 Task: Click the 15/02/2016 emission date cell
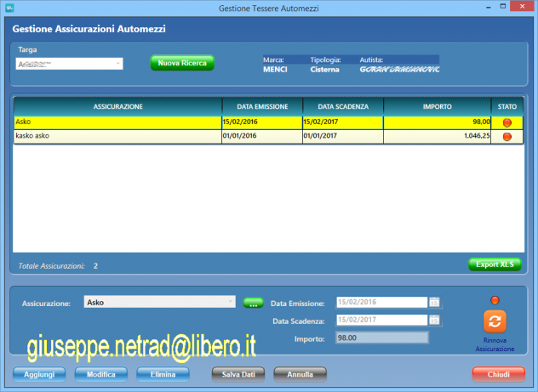click(262, 122)
